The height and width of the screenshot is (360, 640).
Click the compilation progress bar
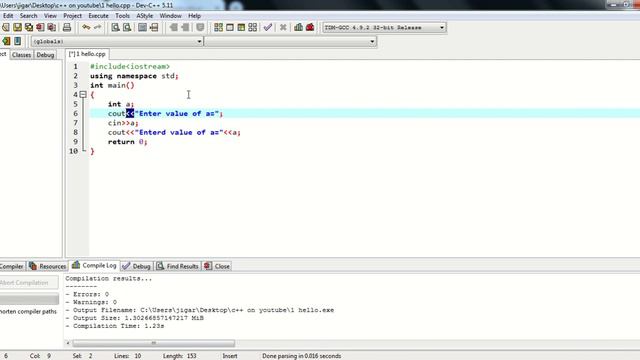tap(29, 300)
